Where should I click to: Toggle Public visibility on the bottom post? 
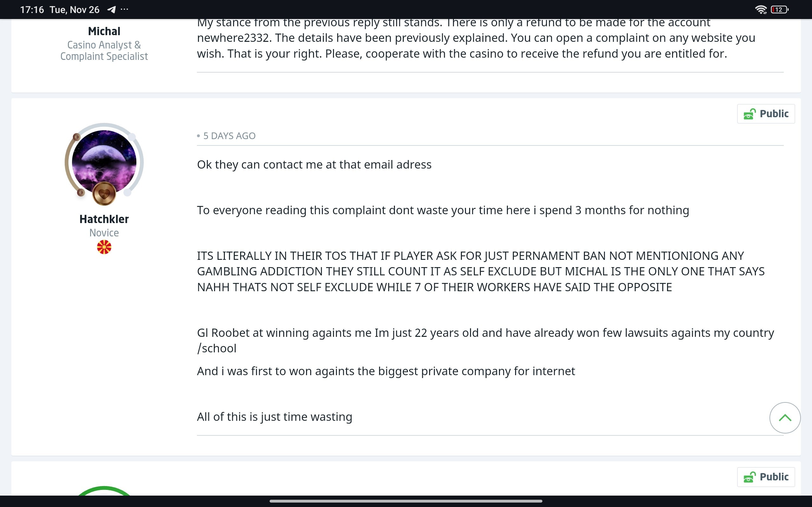(x=766, y=477)
